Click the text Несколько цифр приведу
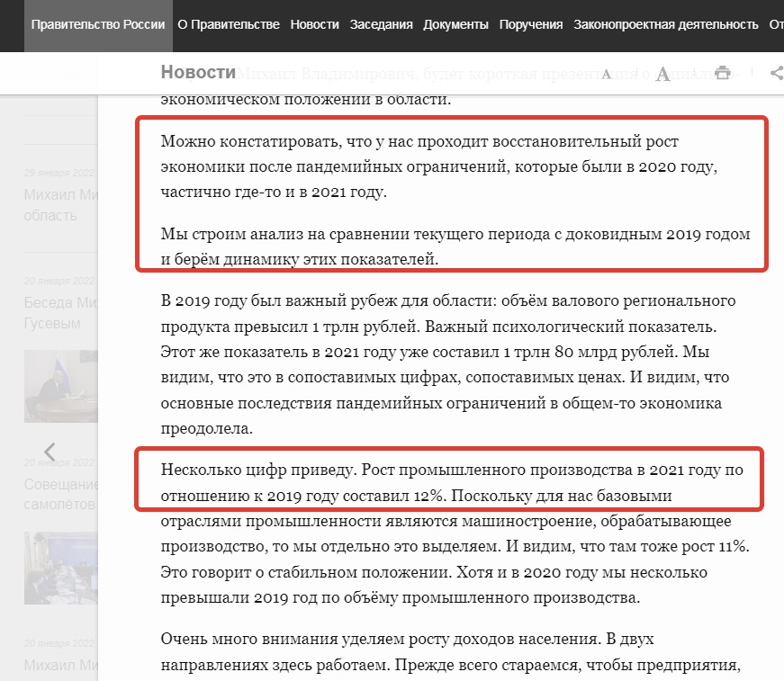 (x=259, y=470)
